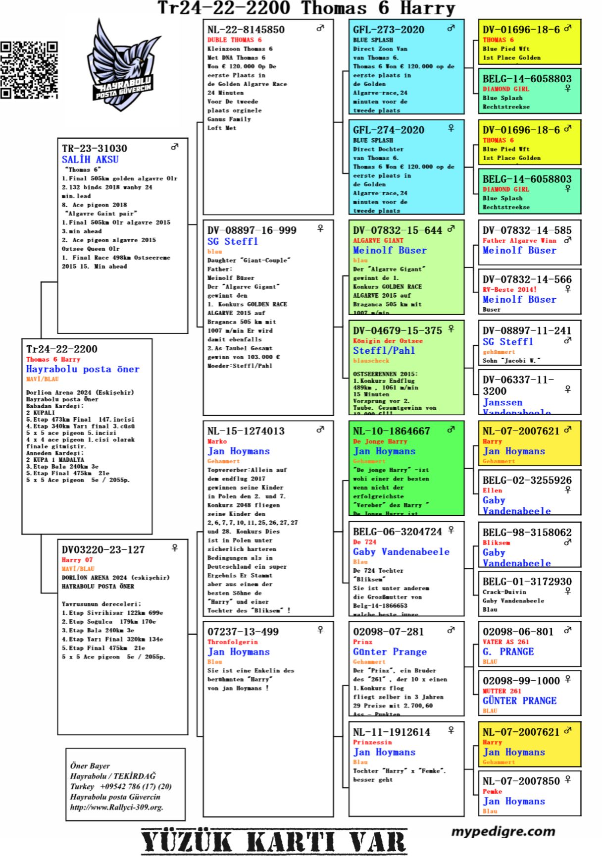
Task: Click the blue "Hayrabolu posta öner" name
Action: 83,369
